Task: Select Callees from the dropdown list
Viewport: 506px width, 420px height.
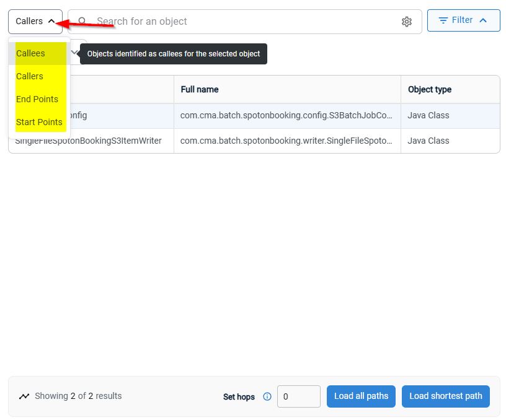Action: pyautogui.click(x=30, y=53)
